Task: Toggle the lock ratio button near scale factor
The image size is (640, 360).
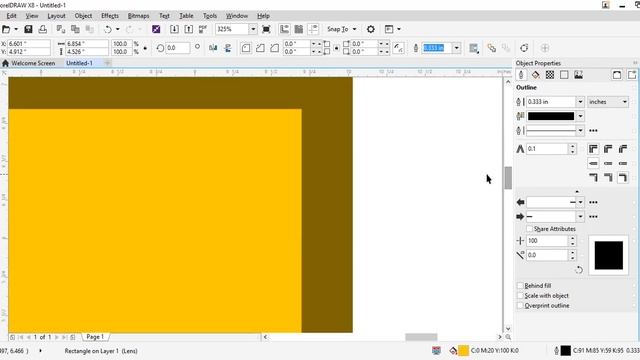Action: [145, 48]
